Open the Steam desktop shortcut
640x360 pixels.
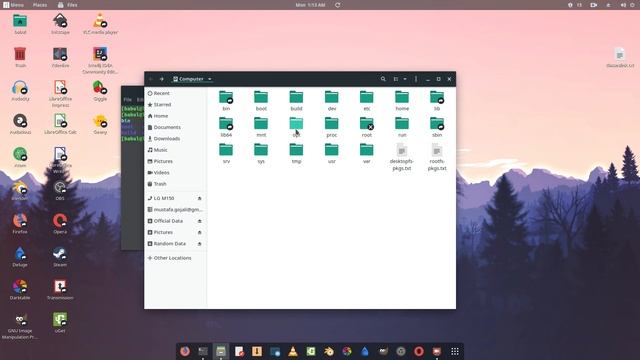60,257
